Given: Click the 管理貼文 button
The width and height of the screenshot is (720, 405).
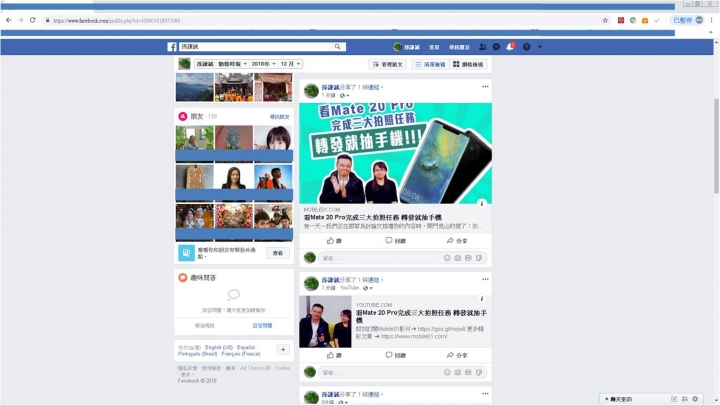Looking at the screenshot, I should [x=388, y=64].
